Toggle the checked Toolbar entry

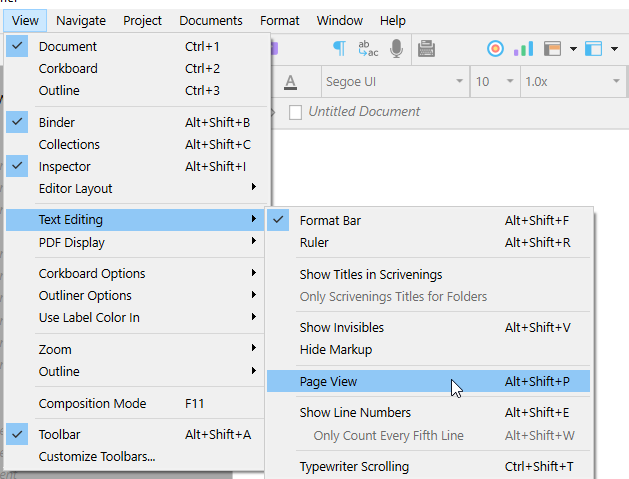pyautogui.click(x=136, y=434)
